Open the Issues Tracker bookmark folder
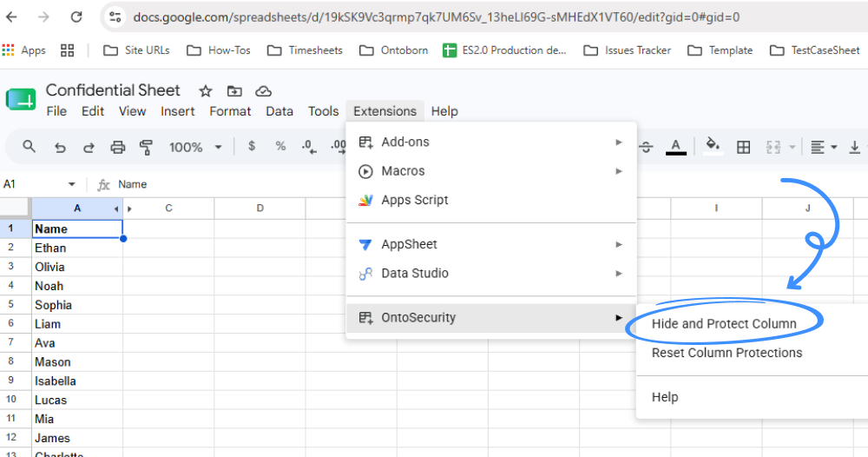This screenshot has height=457, width=868. [628, 50]
